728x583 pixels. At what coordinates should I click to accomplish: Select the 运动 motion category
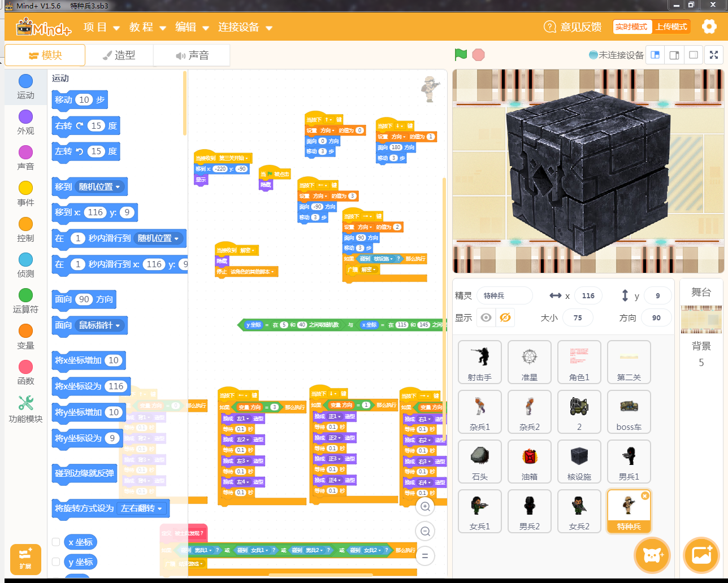tap(25, 86)
